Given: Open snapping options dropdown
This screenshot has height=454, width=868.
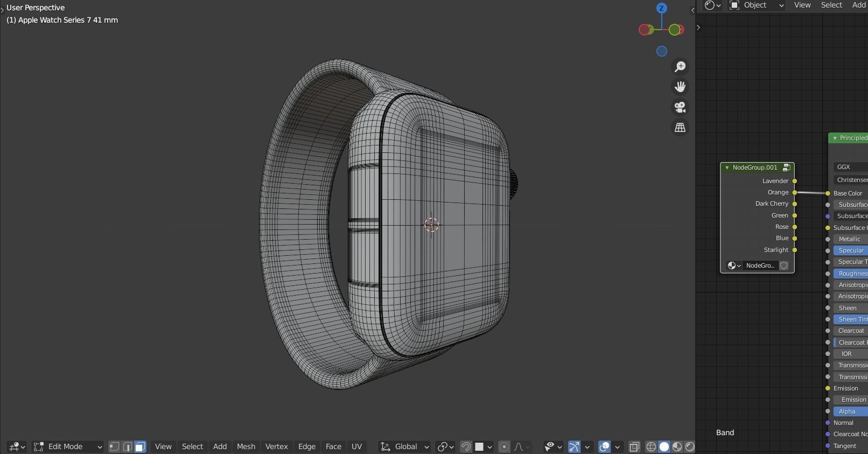Looking at the screenshot, I should tap(484, 446).
